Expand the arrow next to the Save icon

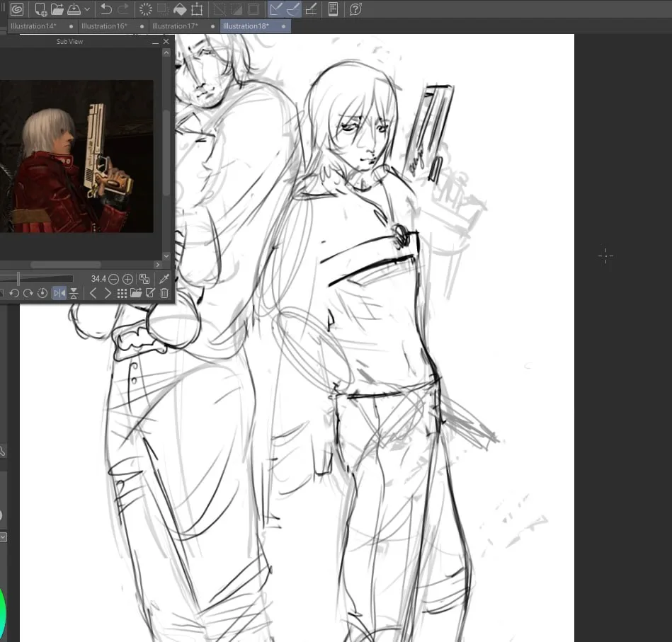click(87, 9)
